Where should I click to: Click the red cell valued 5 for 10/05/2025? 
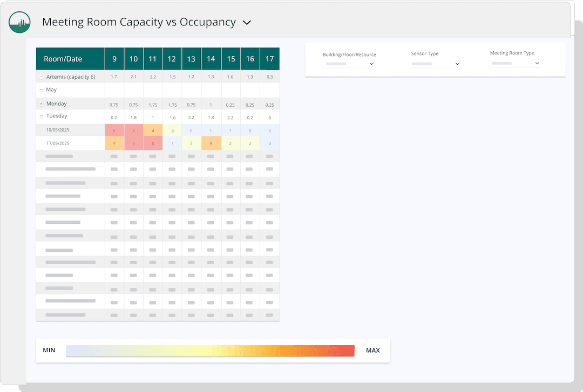click(114, 130)
